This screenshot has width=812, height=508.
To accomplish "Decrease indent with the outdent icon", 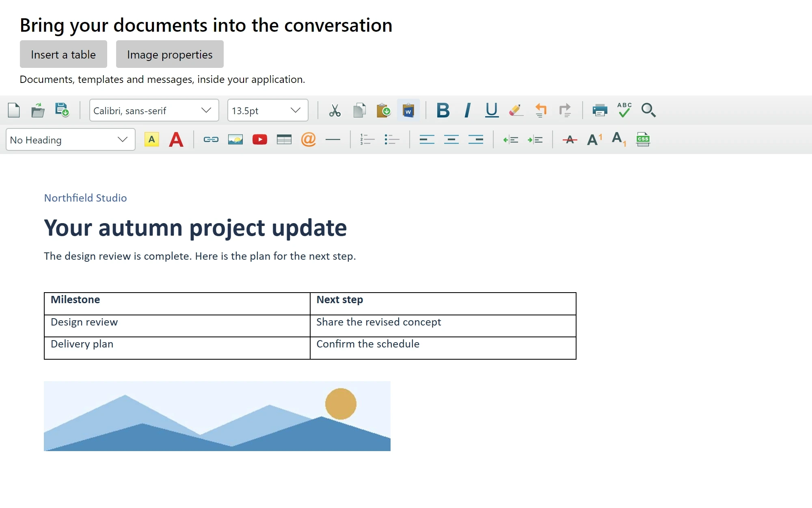I will pyautogui.click(x=511, y=139).
